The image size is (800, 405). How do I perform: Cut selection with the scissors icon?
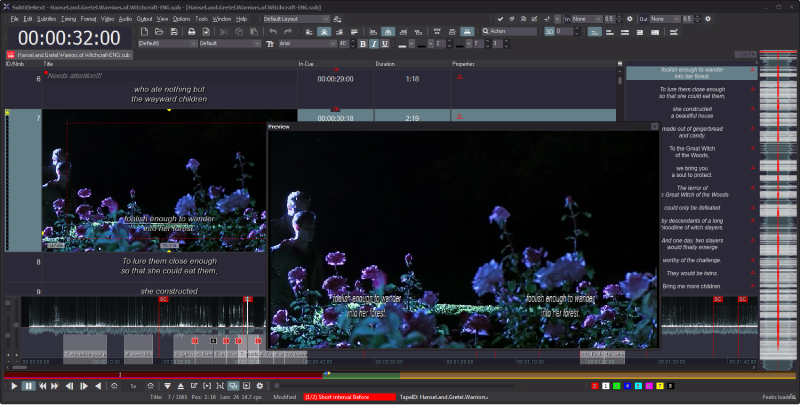pos(224,32)
